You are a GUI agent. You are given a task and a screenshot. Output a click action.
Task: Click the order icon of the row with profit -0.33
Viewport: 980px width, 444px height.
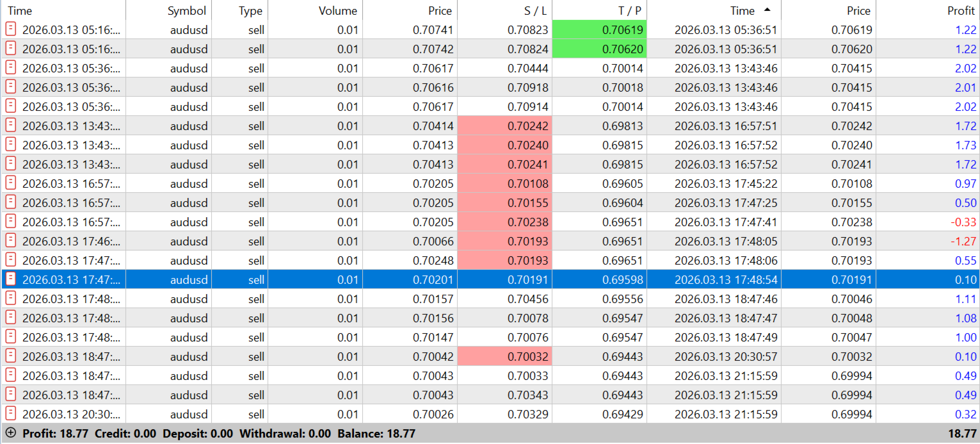point(11,222)
